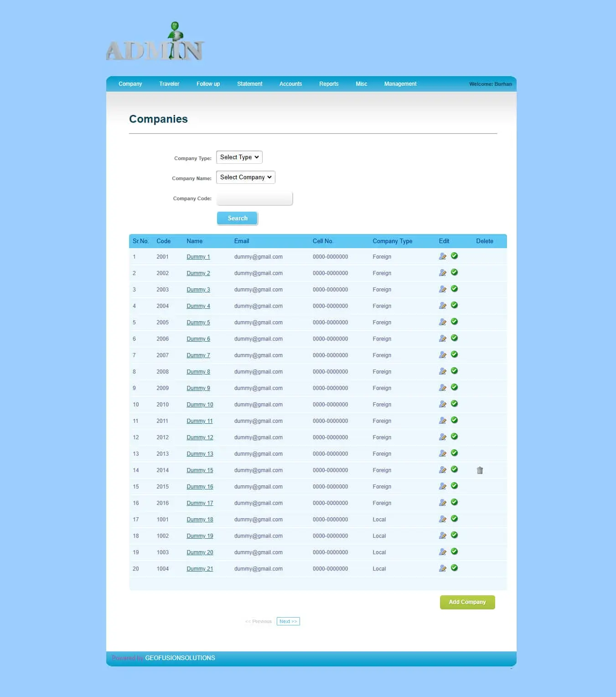Click the edit icon for Dummy 1

(x=442, y=256)
